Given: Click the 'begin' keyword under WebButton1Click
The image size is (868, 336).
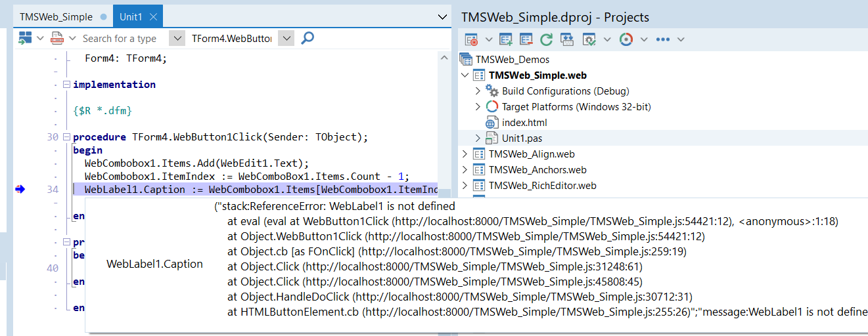Looking at the screenshot, I should (x=87, y=150).
